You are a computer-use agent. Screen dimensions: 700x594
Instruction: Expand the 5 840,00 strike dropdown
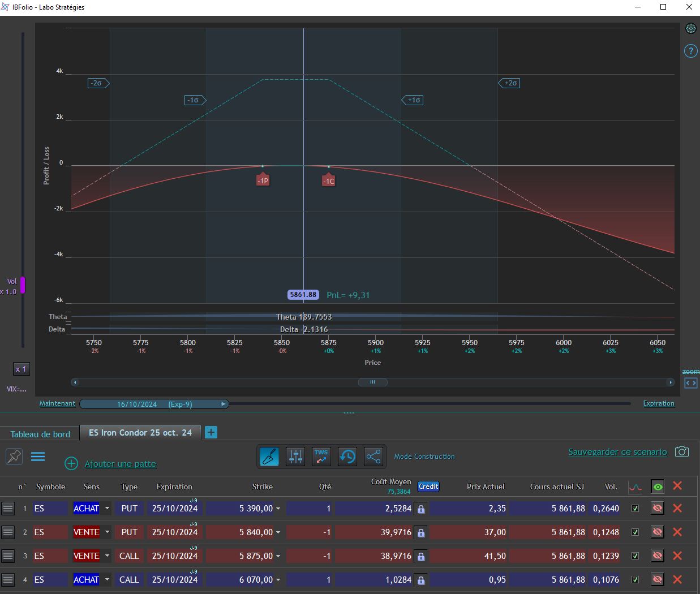(278, 532)
